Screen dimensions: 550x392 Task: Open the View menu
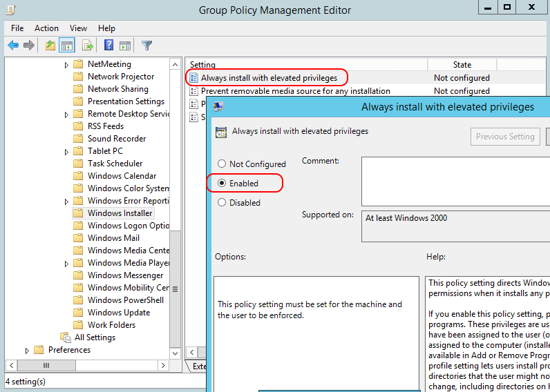78,28
